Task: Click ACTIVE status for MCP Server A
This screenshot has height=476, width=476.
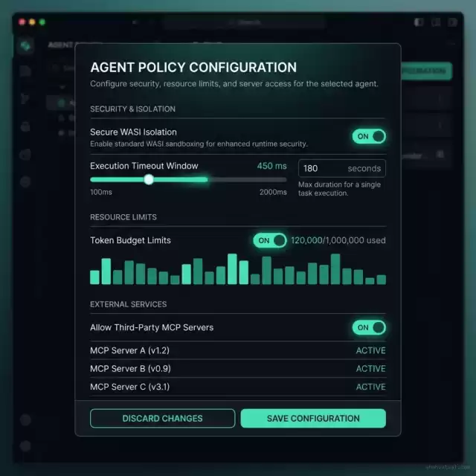Action: tap(370, 350)
